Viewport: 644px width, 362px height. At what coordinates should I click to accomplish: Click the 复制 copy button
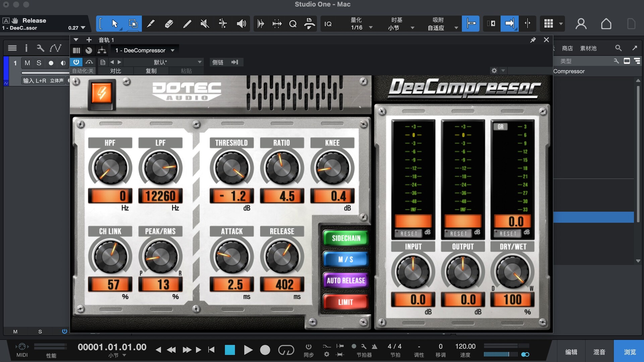pos(151,71)
